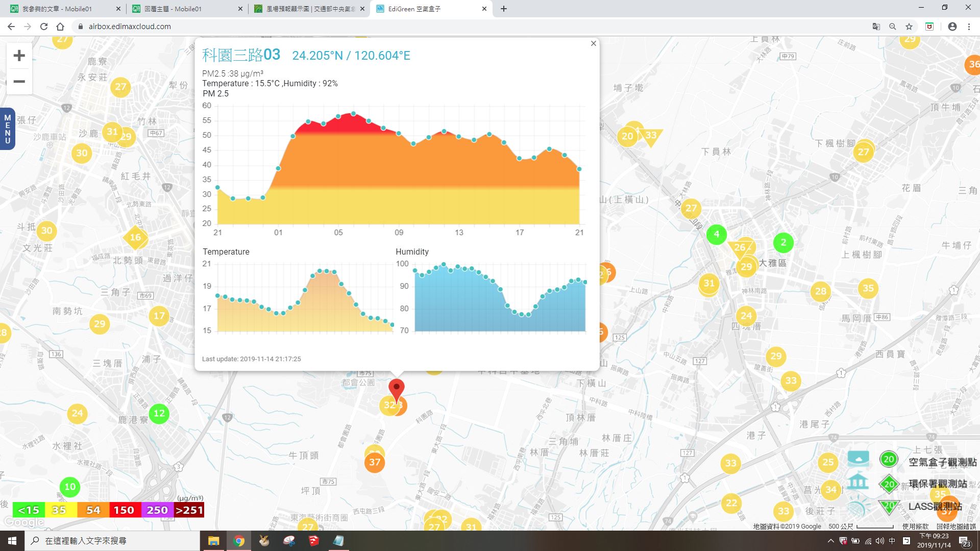Switch to the 風場預報顯示圖 tab
This screenshot has width=980, height=551.
310,9
